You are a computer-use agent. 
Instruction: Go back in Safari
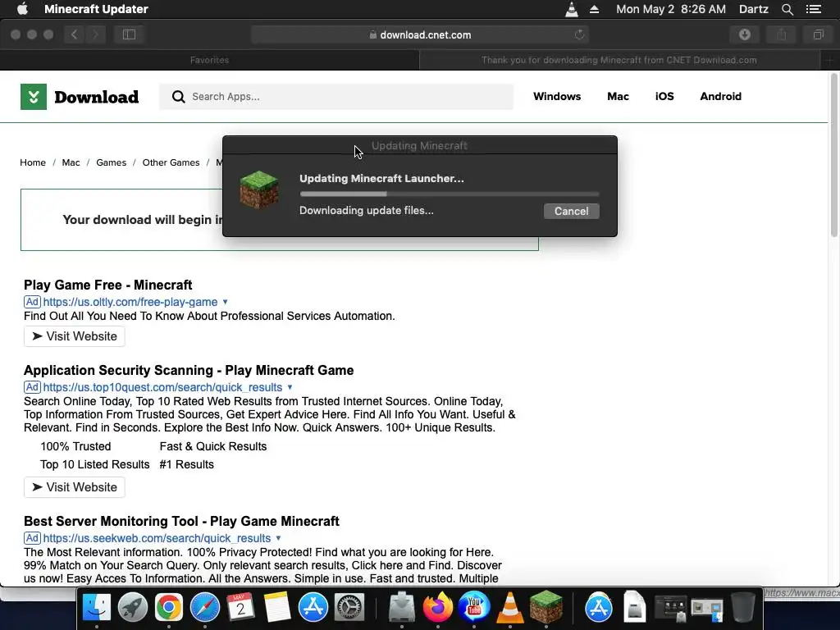click(75, 34)
